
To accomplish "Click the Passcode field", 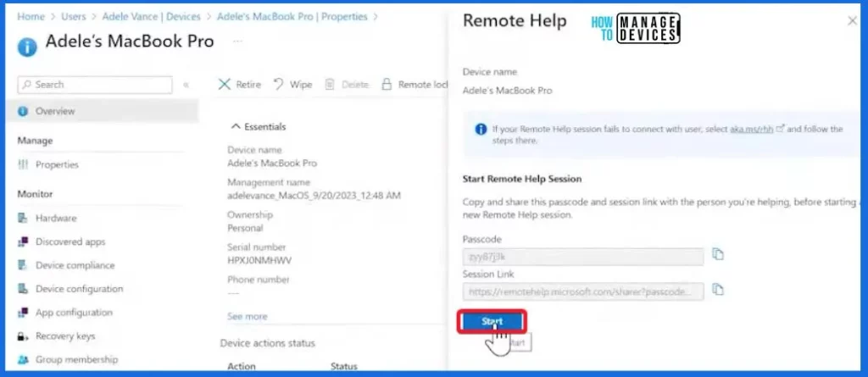I will click(x=583, y=257).
